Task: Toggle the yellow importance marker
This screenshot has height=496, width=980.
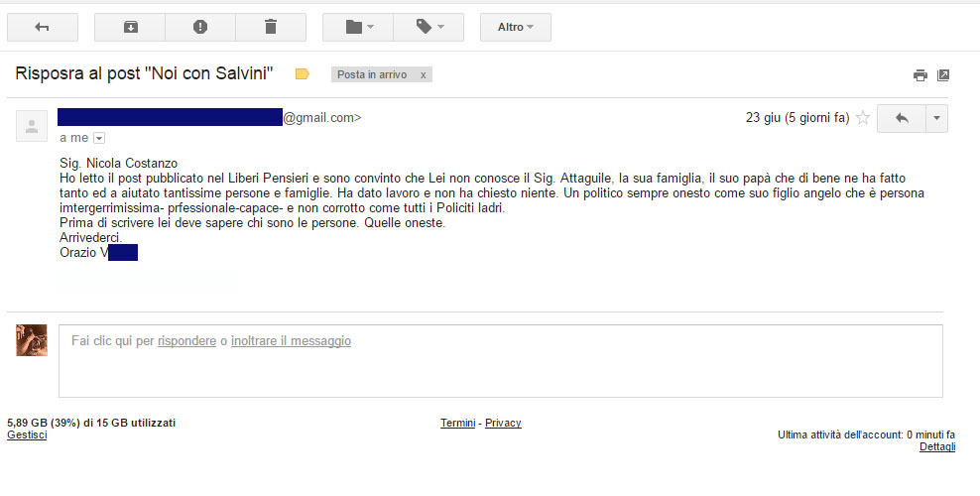Action: pyautogui.click(x=303, y=74)
